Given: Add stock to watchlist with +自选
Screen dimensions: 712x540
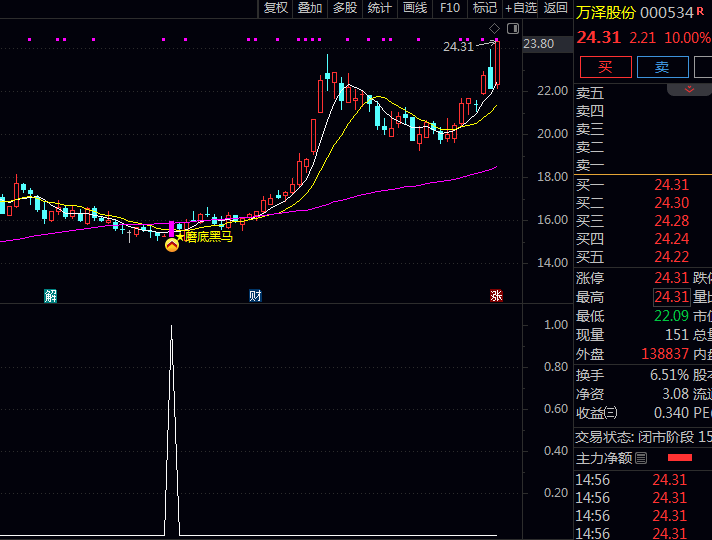Looking at the screenshot, I should [x=519, y=8].
